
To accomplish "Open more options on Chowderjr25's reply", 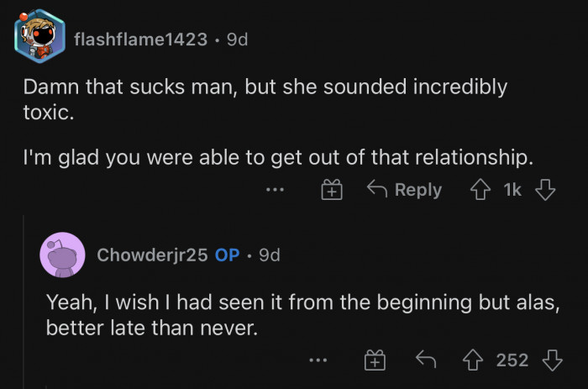I will tap(317, 360).
